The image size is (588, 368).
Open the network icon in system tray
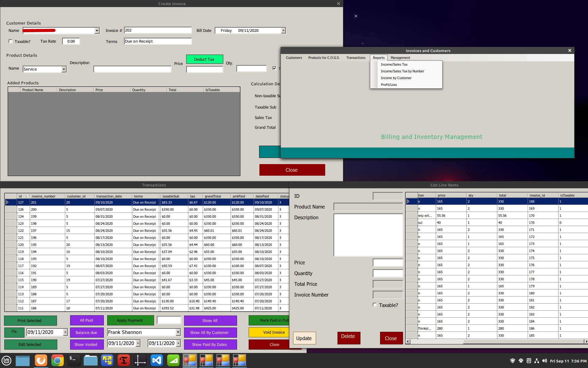pyautogui.click(x=537, y=361)
